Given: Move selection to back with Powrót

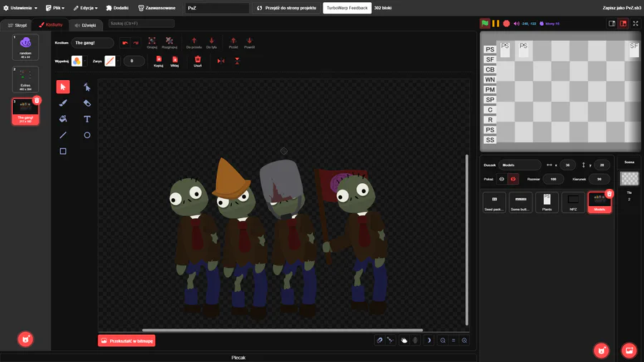Looking at the screenshot, I should pyautogui.click(x=249, y=43).
